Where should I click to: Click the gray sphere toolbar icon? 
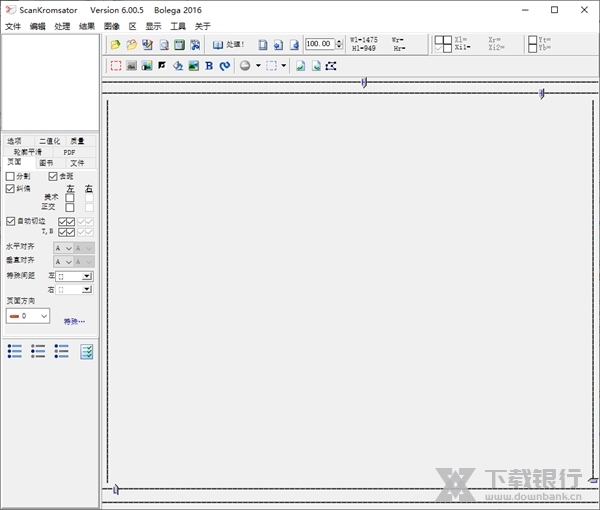click(245, 66)
